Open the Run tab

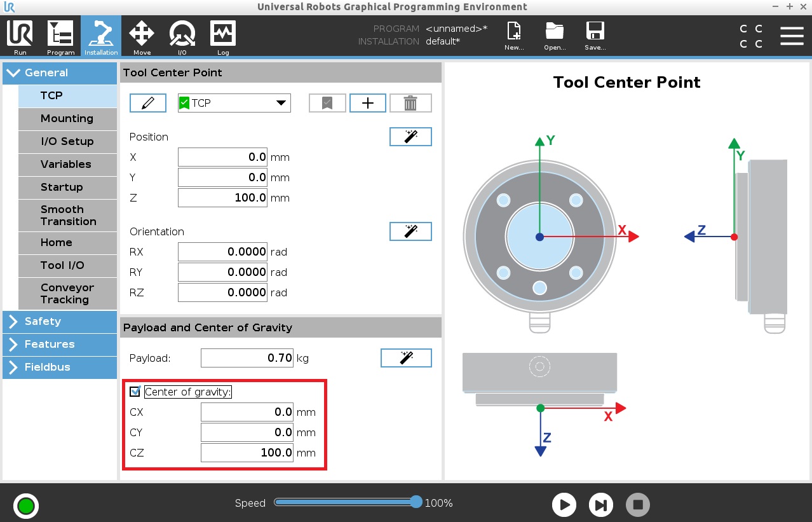pyautogui.click(x=20, y=37)
